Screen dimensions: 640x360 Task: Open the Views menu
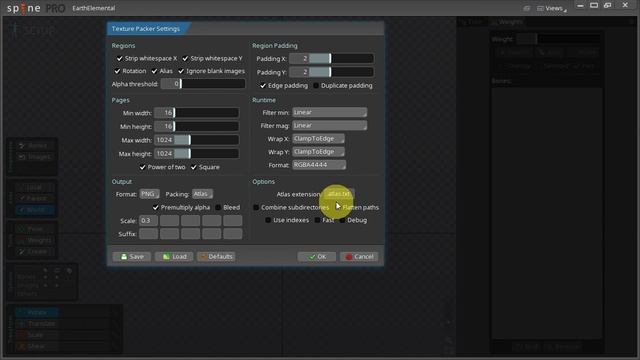(x=552, y=8)
